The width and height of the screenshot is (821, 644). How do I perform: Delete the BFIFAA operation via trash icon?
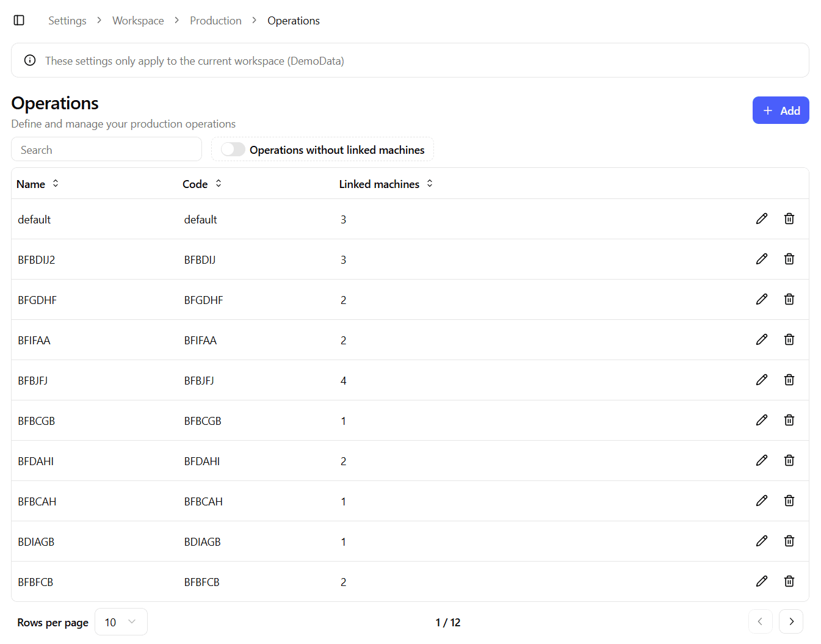(789, 339)
